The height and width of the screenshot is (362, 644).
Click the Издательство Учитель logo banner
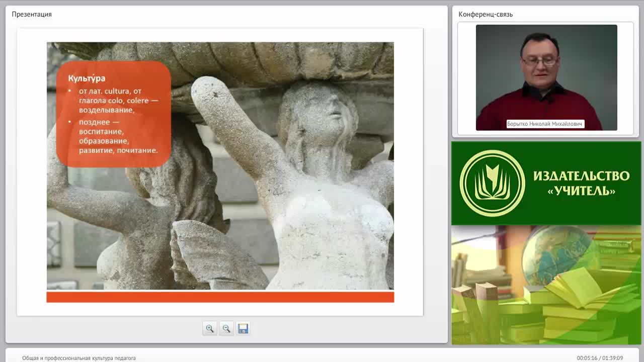pos(546,183)
